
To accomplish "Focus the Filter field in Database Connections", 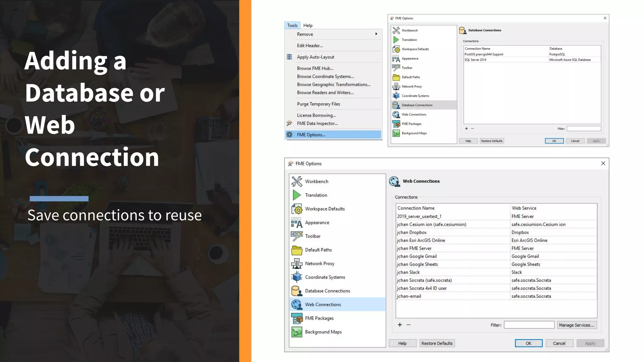I will pyautogui.click(x=584, y=129).
